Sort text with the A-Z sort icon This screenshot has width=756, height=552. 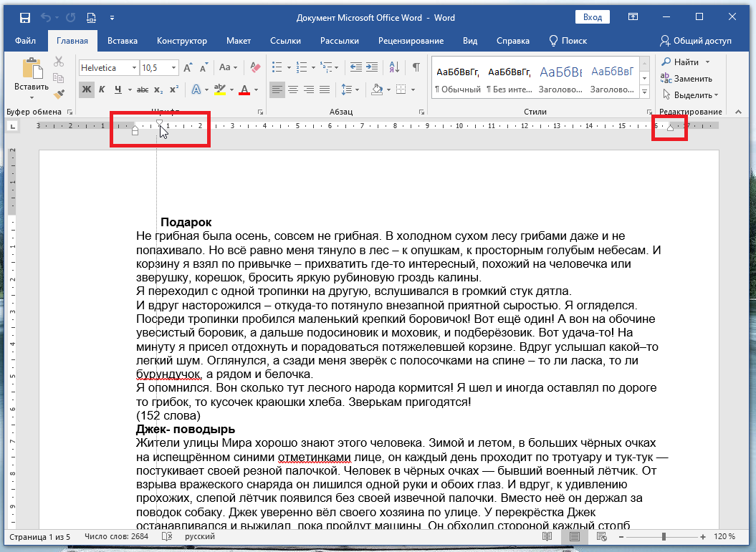[394, 67]
